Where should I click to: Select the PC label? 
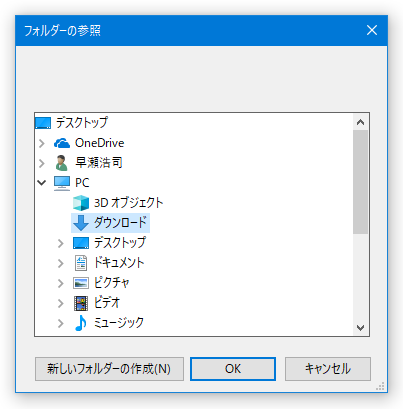pyautogui.click(x=82, y=183)
